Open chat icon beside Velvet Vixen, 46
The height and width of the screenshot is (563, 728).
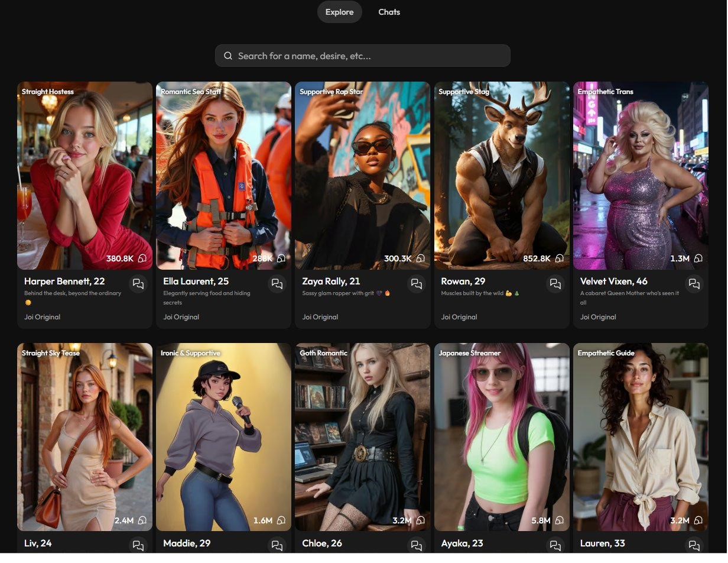click(x=694, y=284)
